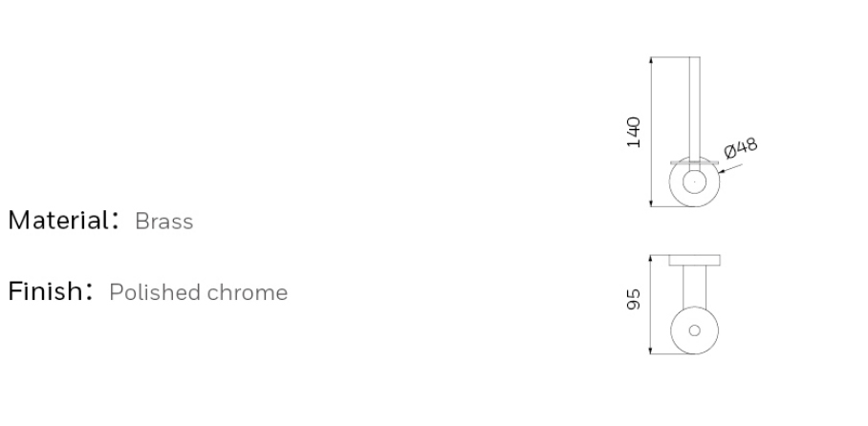This screenshot has width=868, height=426.
Task: Click the 95 dimension line's top arrowhead
Action: (651, 260)
